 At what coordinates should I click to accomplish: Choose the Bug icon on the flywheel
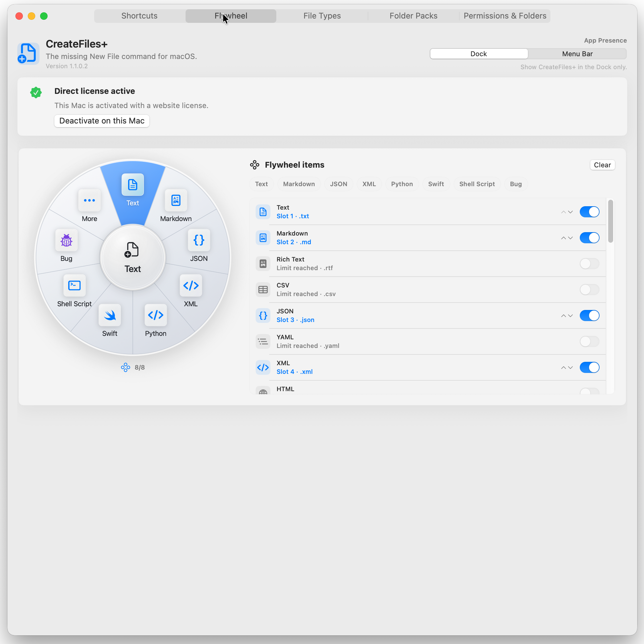(x=66, y=240)
